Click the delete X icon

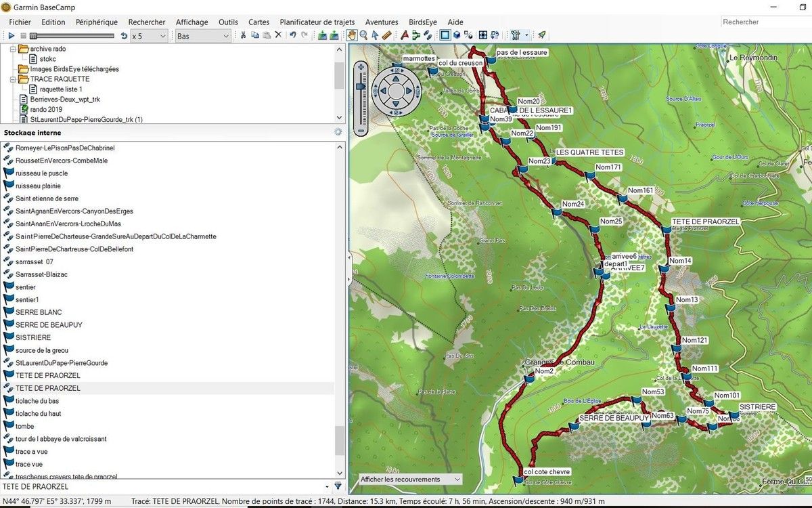click(278, 35)
